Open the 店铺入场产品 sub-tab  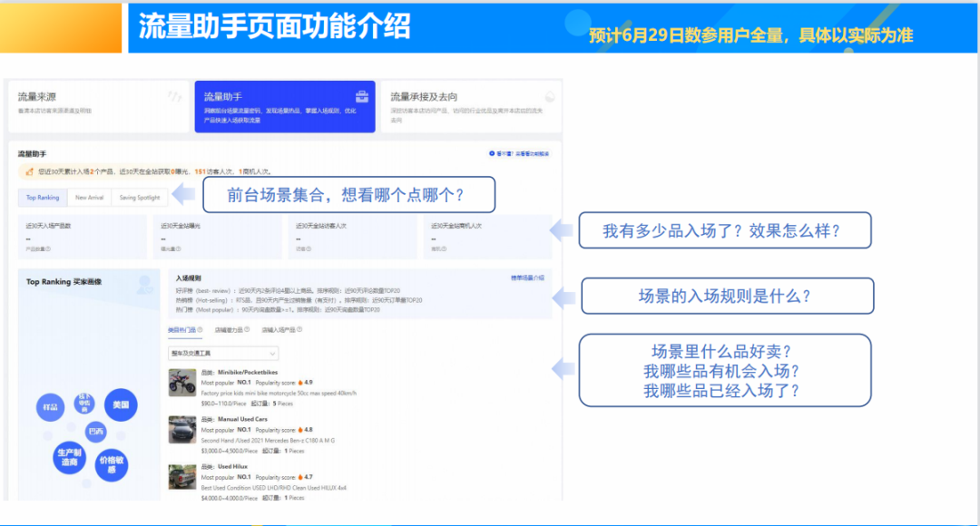click(279, 331)
